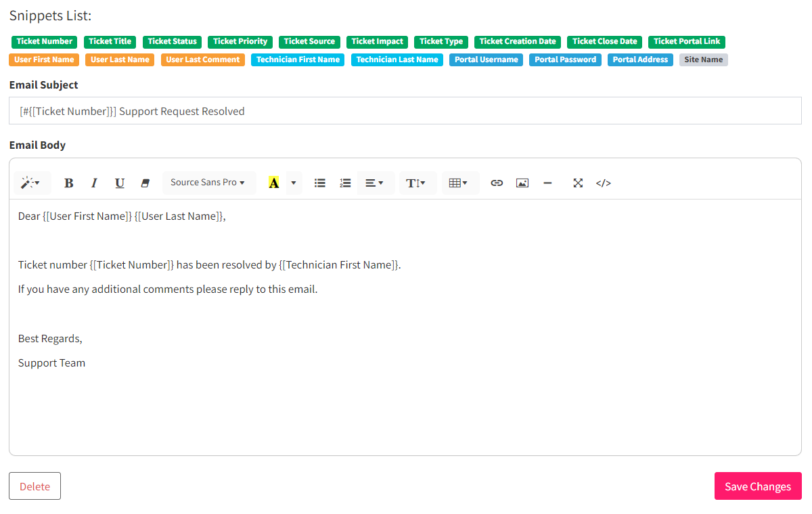Screen dimensions: 812x514
Task: Click the Ticket Title snippet tag
Action: click(x=110, y=42)
